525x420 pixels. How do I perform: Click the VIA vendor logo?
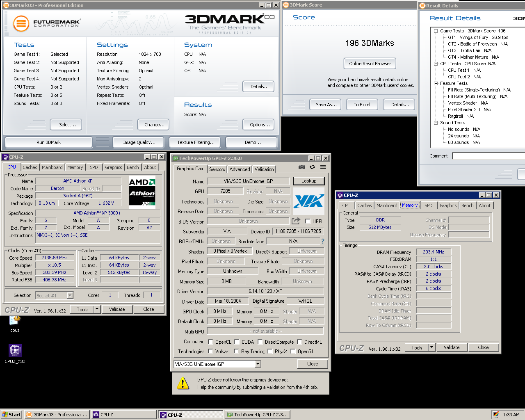coord(309,201)
